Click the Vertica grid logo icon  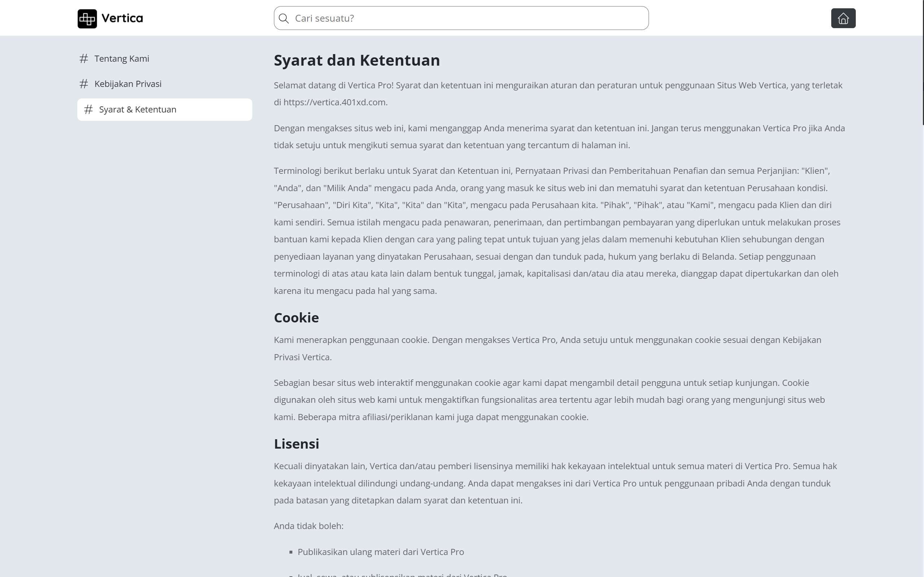click(x=87, y=19)
